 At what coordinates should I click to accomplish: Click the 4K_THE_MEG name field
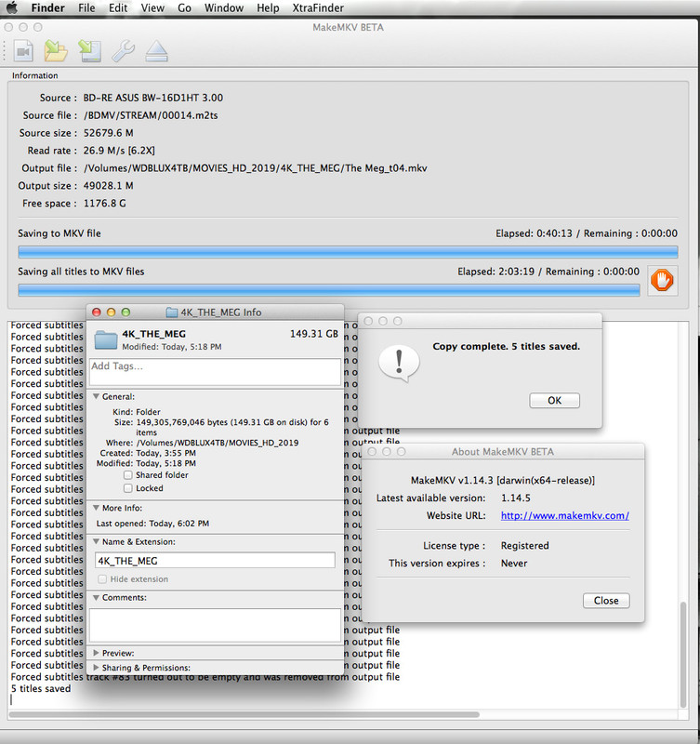215,561
